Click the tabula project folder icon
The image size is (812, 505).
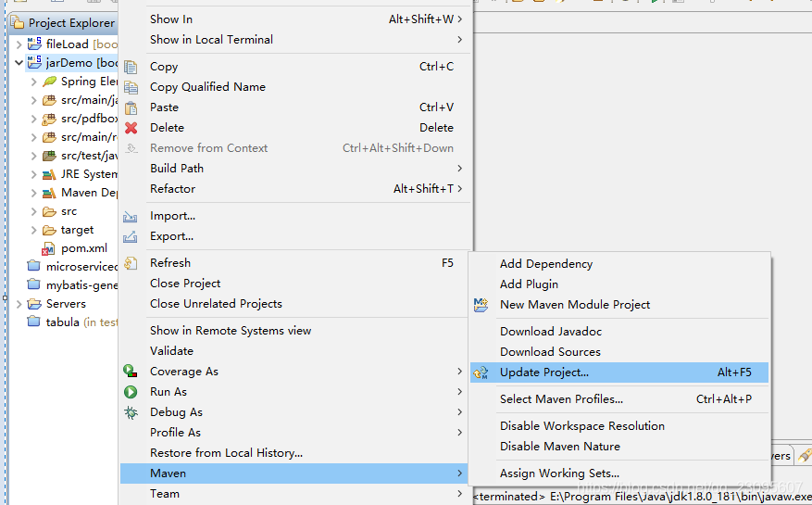33,322
